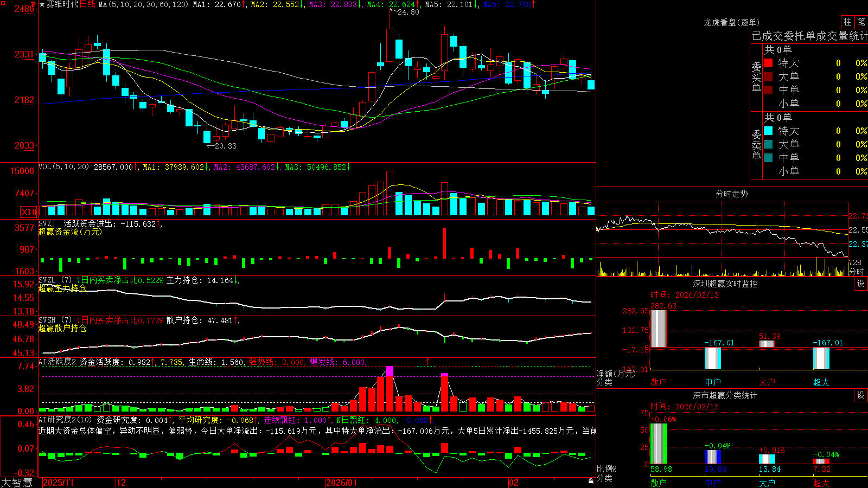868x488 pixels.
Task: Switch to 柱 bar view
Action: 847,22
